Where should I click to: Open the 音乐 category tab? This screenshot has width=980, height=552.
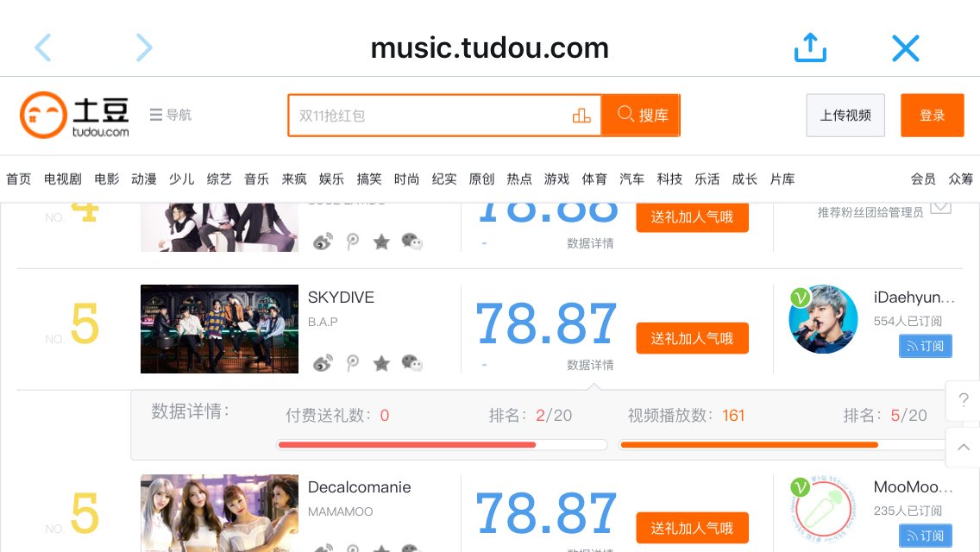tap(256, 179)
